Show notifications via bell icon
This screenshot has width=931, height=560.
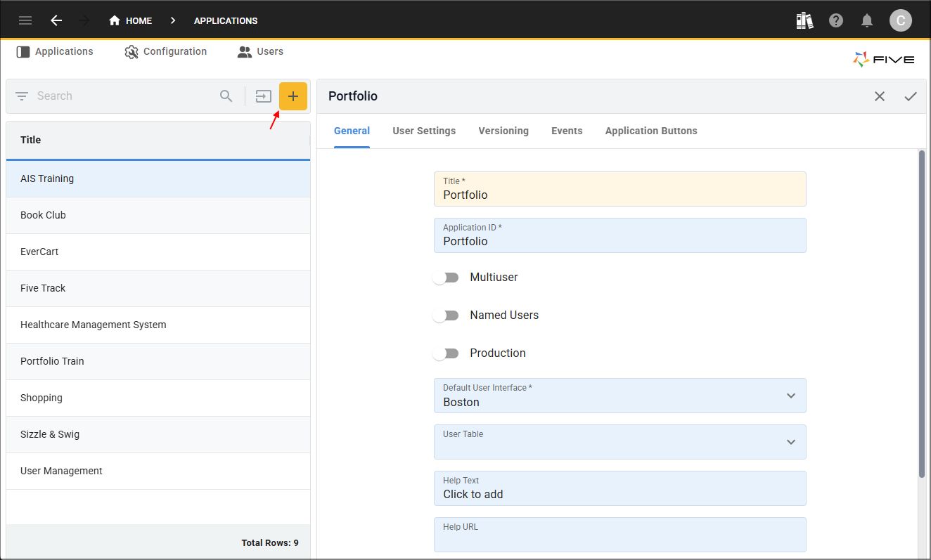(x=867, y=20)
